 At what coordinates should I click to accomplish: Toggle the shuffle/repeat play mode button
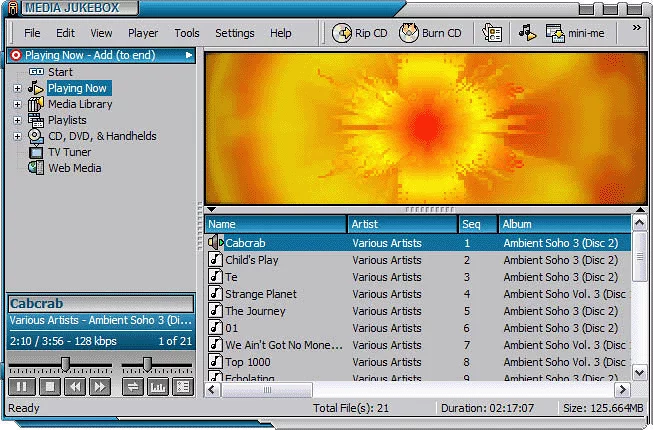[x=132, y=386]
